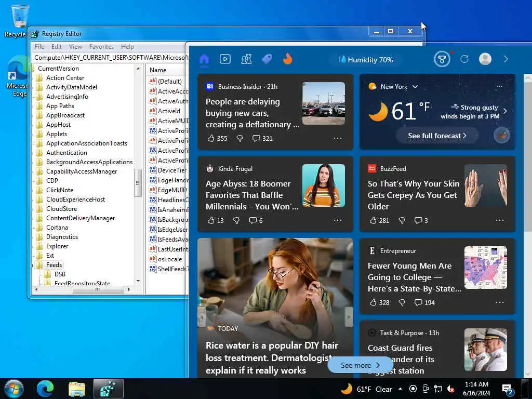Open File menu in Registry Editor
The image size is (532, 399).
coord(39,47)
